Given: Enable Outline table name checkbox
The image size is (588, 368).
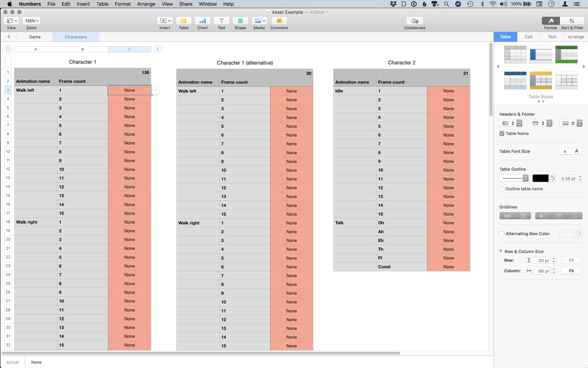Looking at the screenshot, I should (x=502, y=189).
